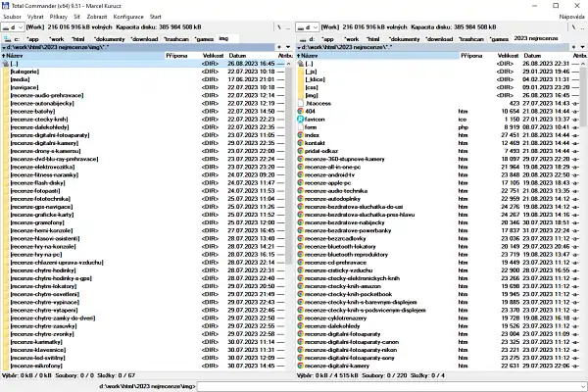588x392 pixels.
Task: Click folder icon of [css] in right panel
Action: point(300,87)
